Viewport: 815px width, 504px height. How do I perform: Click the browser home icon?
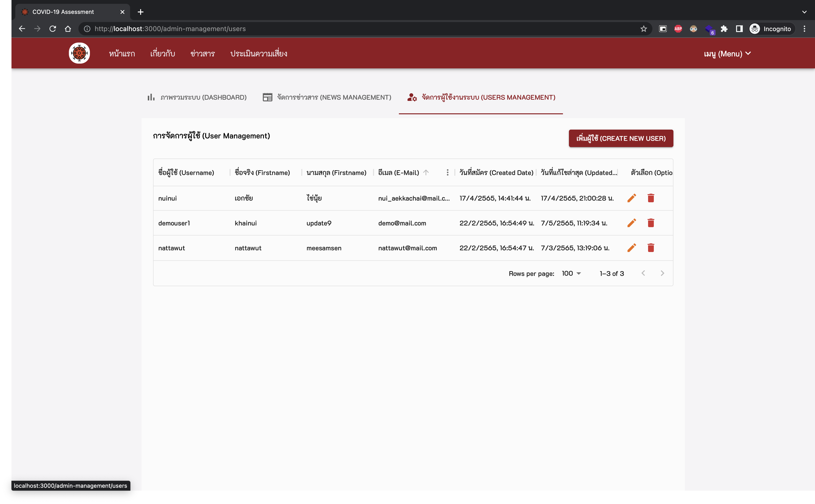coord(68,29)
